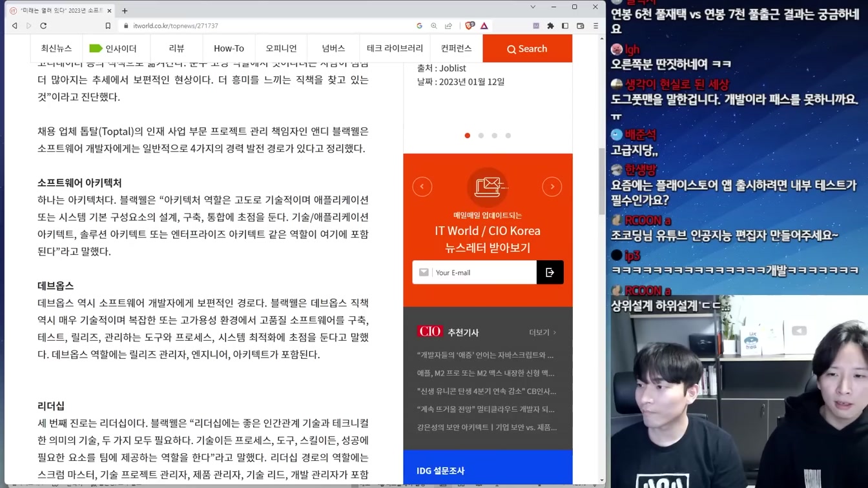868x488 pixels.
Task: Bookmark this page using the bookmark icon
Action: tap(108, 26)
